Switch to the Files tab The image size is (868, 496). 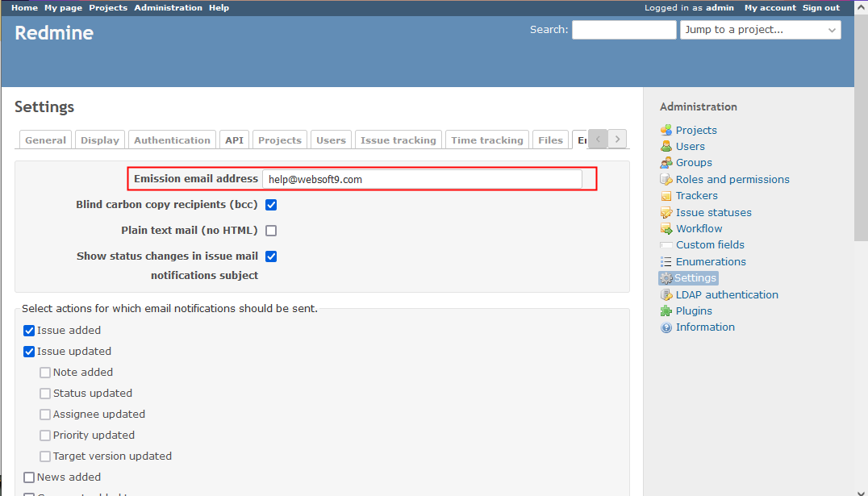coord(550,140)
